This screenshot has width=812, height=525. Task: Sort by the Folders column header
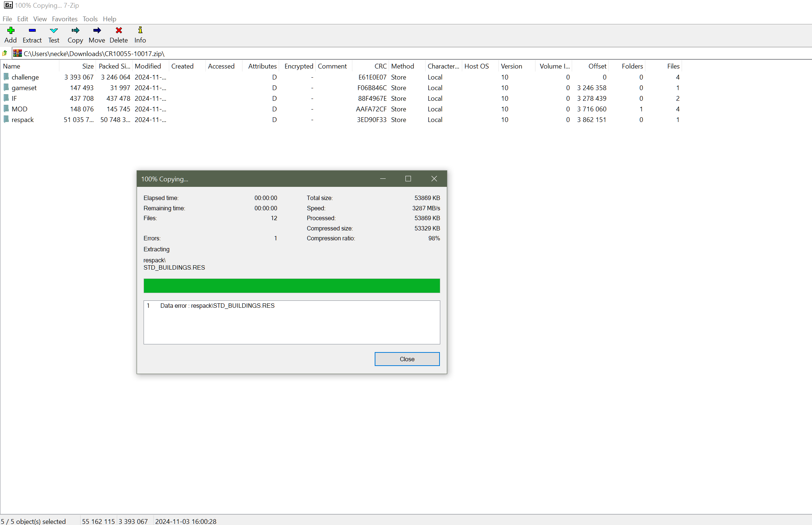(627, 66)
